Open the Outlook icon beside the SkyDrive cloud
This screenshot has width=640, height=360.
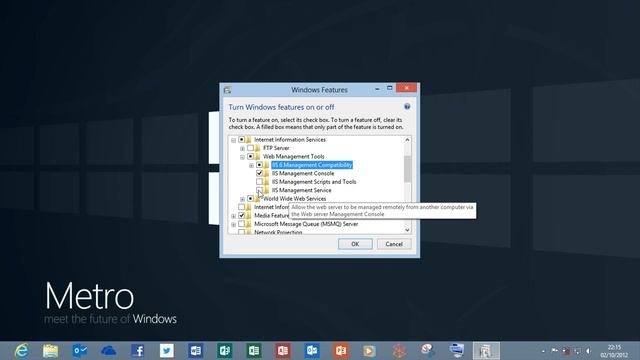[80, 351]
